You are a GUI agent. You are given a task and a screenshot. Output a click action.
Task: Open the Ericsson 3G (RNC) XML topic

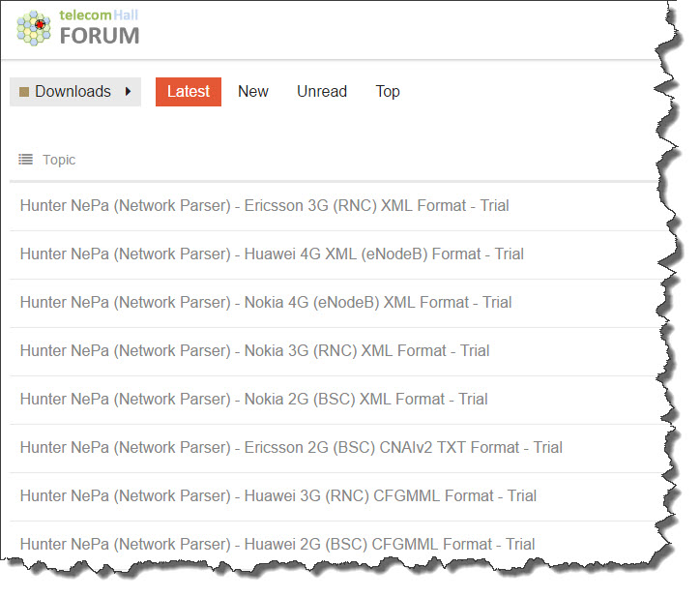(265, 205)
